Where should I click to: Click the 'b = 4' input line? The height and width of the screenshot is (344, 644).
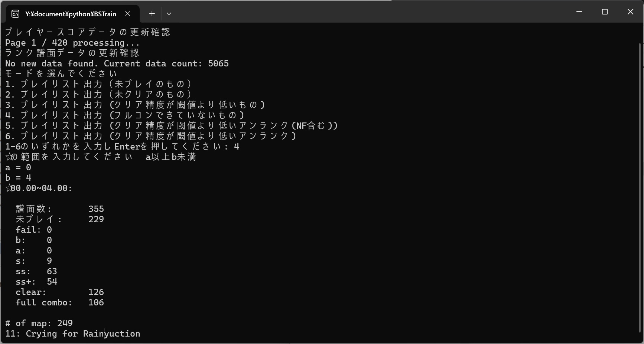18,178
